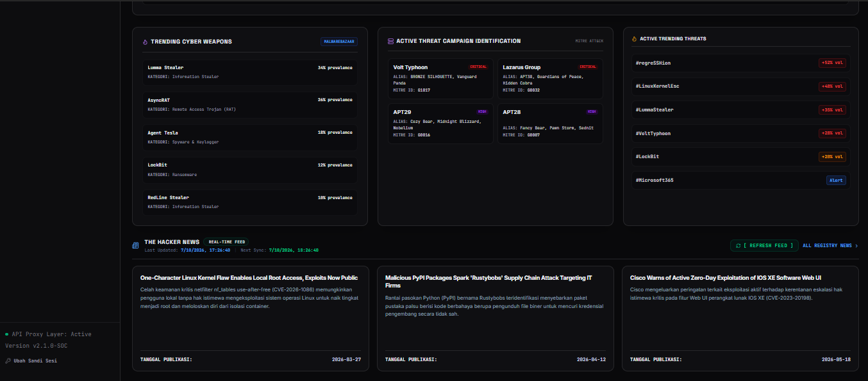The width and height of the screenshot is (868, 381).
Task: Open the Lazarus Group campaign card
Action: coord(550,79)
